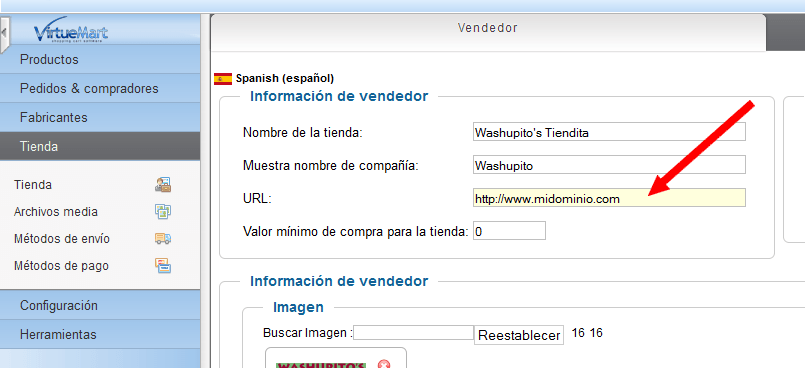The image size is (805, 368).
Task: Open the Configuración menu section
Action: point(100,305)
